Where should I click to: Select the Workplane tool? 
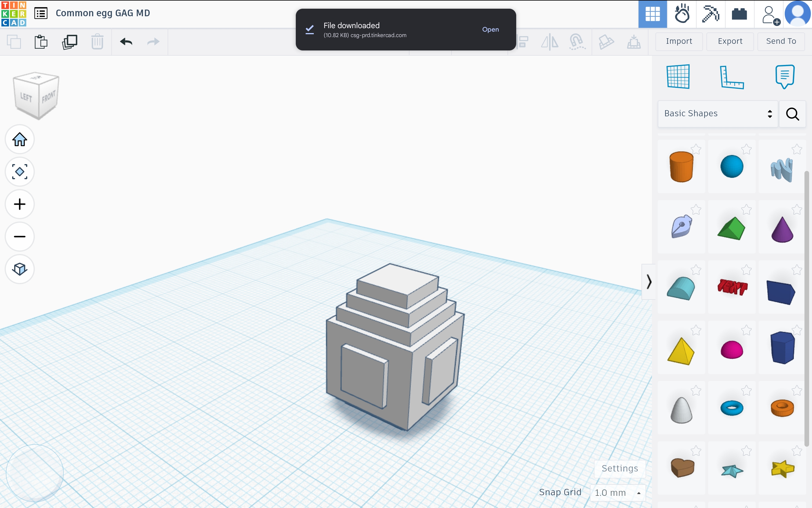678,77
